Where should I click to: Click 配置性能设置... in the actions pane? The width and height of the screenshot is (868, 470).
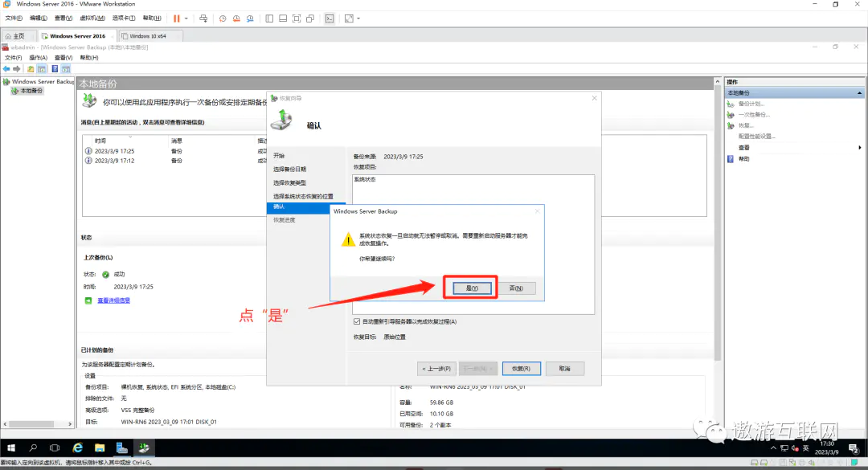pyautogui.click(x=757, y=137)
